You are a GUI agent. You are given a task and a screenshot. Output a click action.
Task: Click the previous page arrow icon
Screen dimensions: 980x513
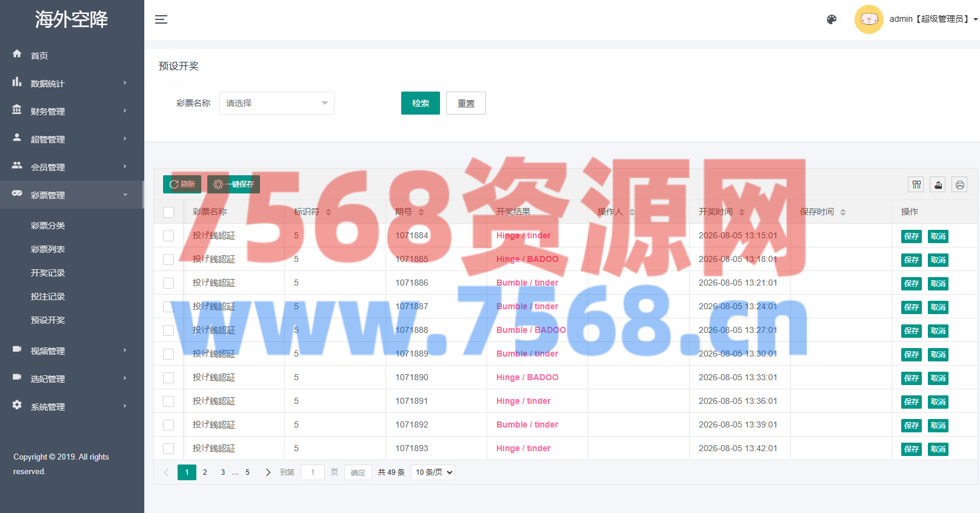[166, 472]
